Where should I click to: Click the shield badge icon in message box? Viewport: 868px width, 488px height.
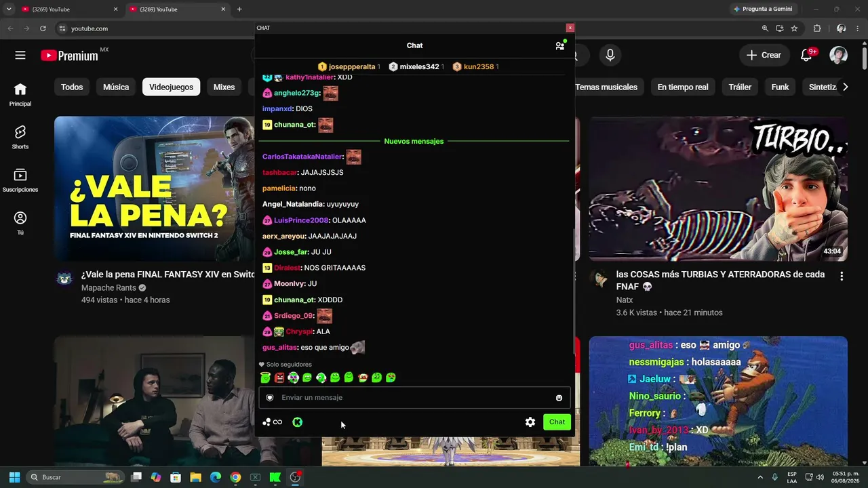click(270, 398)
